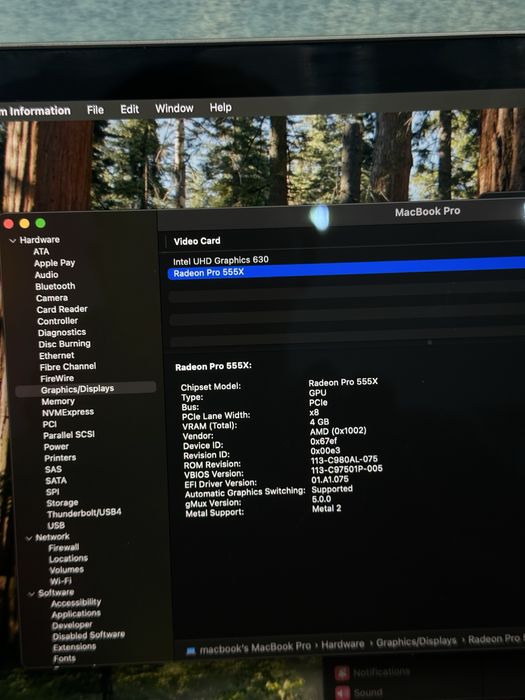Click the red close window button
The width and height of the screenshot is (525, 700).
(x=8, y=224)
